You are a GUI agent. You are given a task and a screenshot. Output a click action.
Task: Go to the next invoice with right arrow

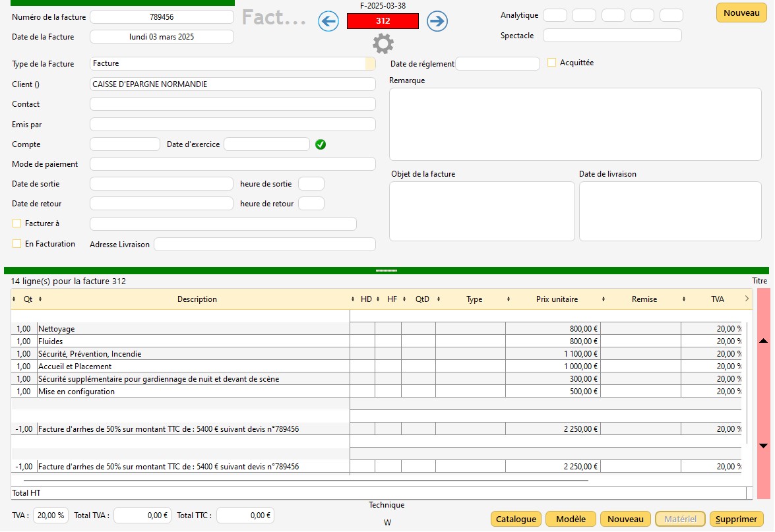pyautogui.click(x=437, y=22)
